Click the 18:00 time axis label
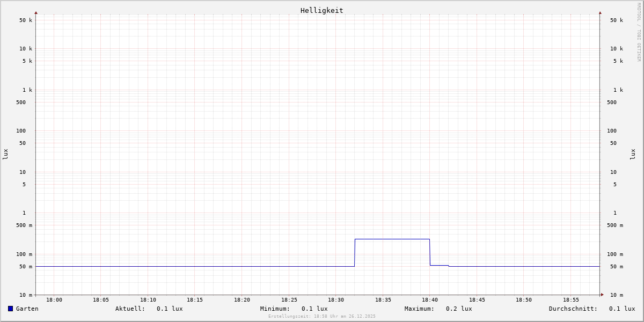Viewport: 644px width, 322px height. point(54,300)
